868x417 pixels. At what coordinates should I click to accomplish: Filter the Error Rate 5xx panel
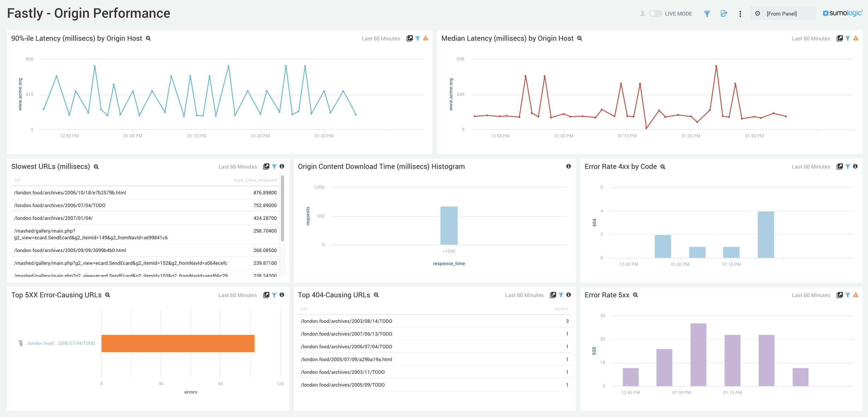click(848, 295)
